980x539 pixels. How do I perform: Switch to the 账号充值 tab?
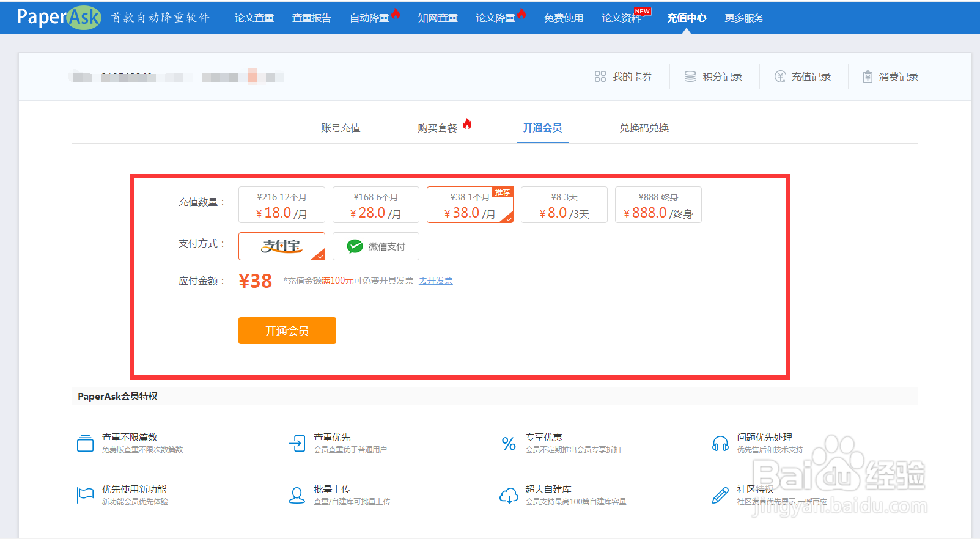coord(341,128)
